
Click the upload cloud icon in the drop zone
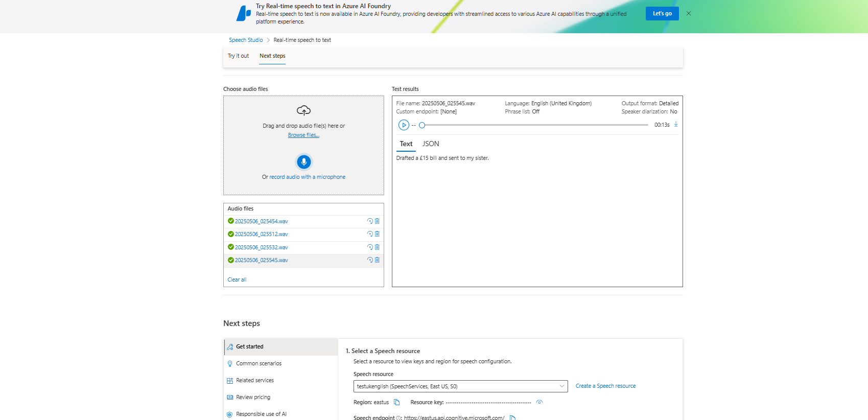(303, 110)
